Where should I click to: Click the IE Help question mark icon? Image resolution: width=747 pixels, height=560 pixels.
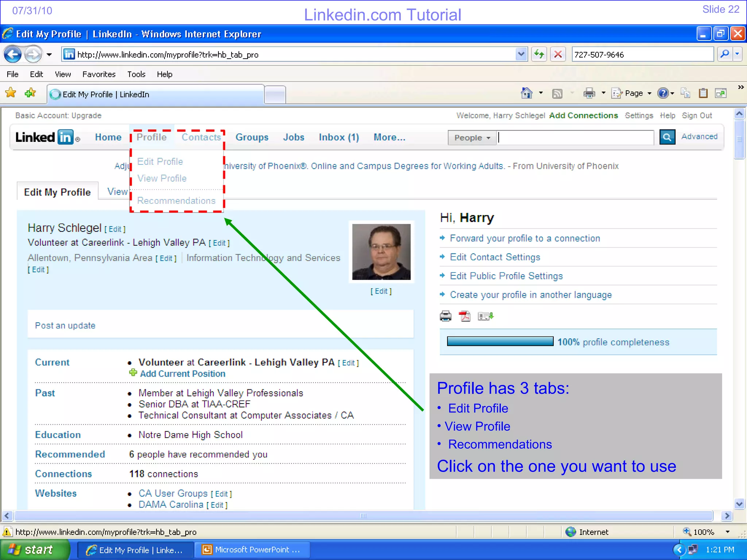[x=663, y=93]
